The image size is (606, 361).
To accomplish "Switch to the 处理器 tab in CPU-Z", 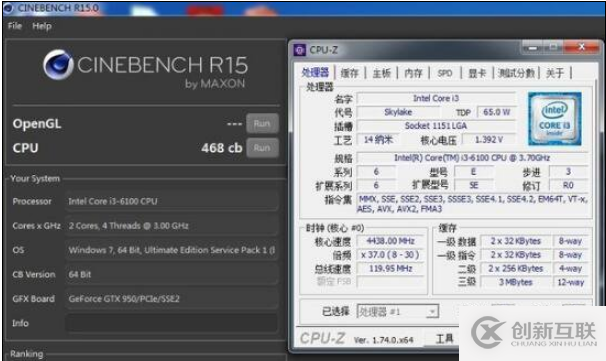I will click(x=315, y=73).
